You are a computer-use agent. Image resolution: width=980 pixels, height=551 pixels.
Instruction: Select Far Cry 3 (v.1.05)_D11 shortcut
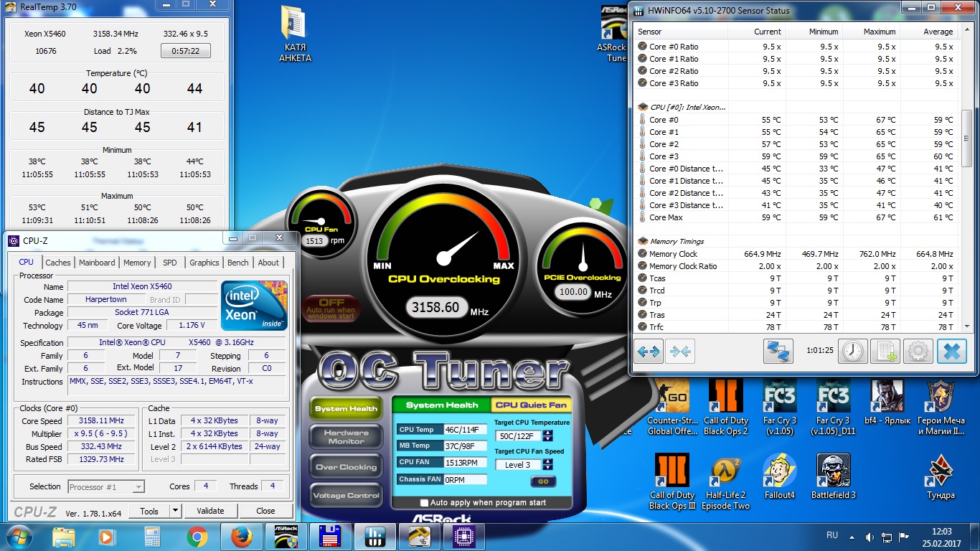(x=833, y=407)
